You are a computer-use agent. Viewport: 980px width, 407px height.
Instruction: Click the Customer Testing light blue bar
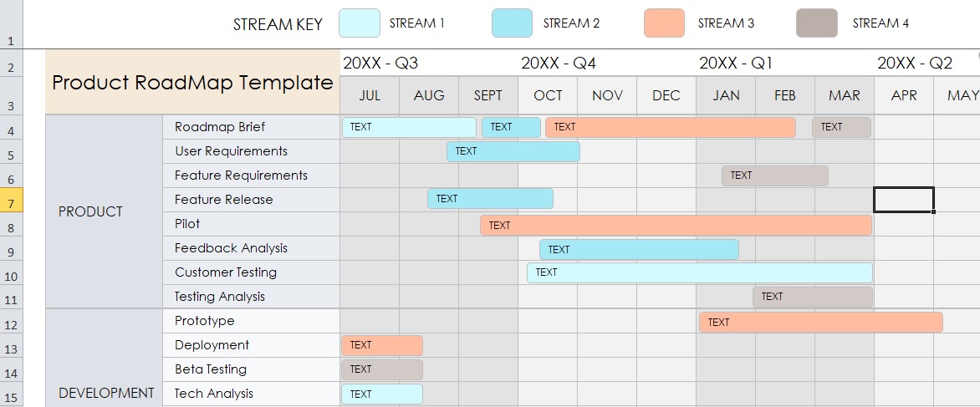click(x=699, y=272)
